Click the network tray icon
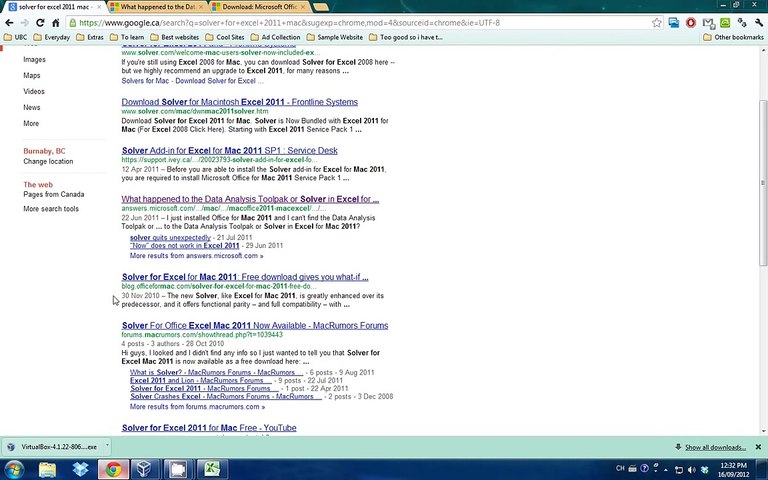Viewport: 768px width, 480px height. coord(679,470)
